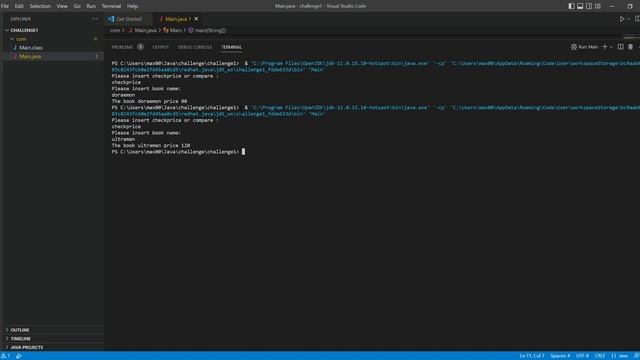
Task: Select the TERMINAL panel tab
Action: click(x=231, y=47)
